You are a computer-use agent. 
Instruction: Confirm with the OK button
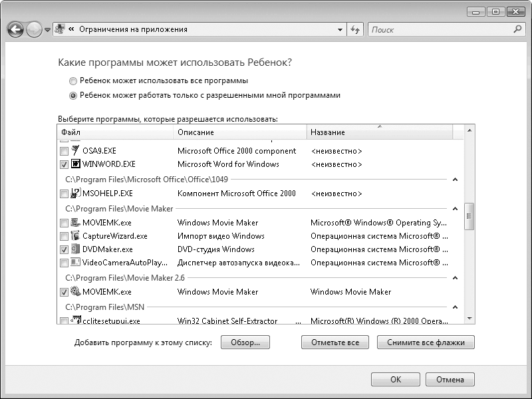point(396,379)
